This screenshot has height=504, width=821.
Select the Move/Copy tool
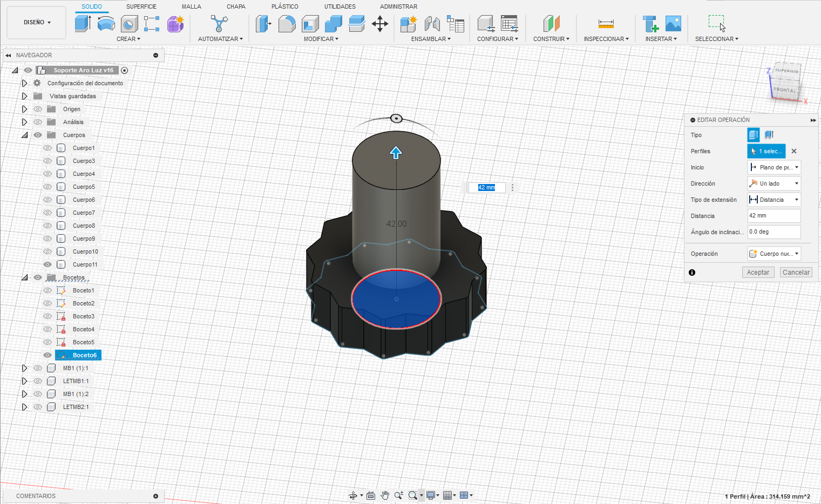click(x=380, y=24)
